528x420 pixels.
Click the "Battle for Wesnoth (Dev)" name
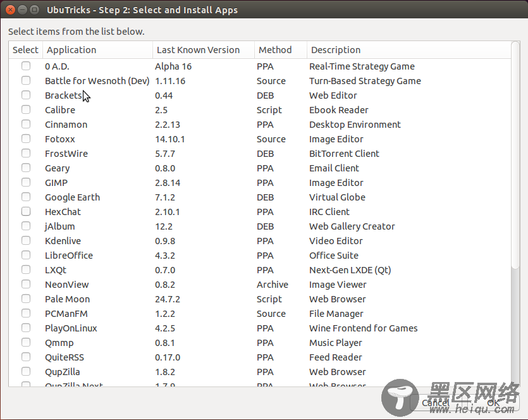[x=97, y=81]
